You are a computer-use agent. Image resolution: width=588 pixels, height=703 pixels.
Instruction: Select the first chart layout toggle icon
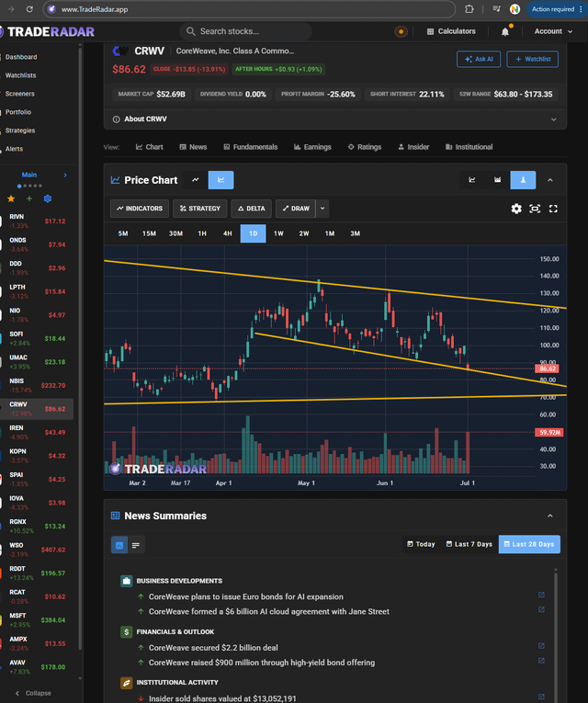point(472,180)
